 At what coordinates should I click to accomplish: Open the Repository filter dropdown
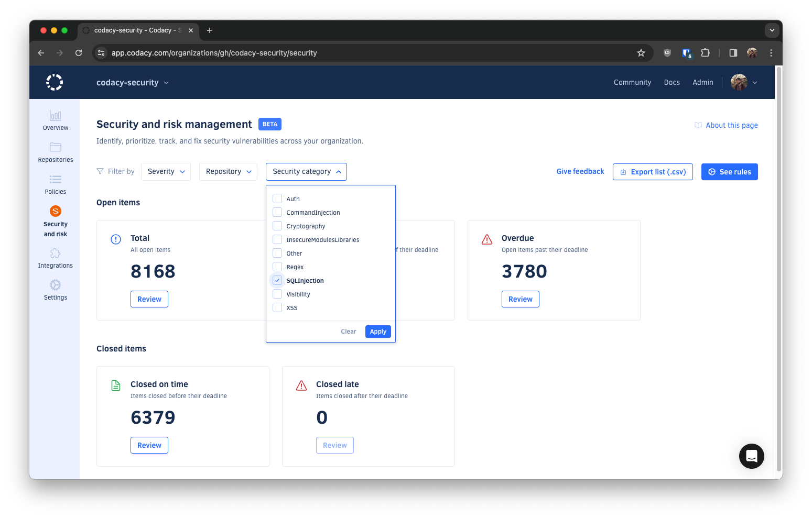tap(228, 172)
